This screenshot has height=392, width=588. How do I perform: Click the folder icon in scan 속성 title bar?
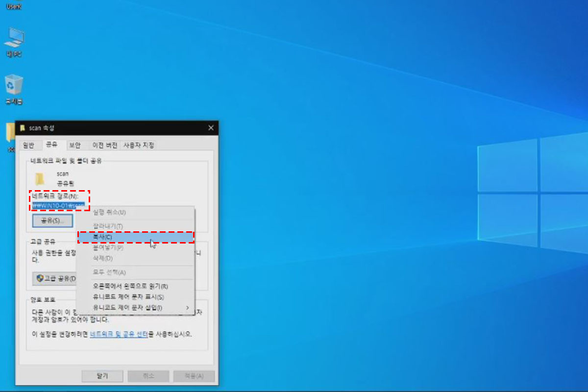23,128
